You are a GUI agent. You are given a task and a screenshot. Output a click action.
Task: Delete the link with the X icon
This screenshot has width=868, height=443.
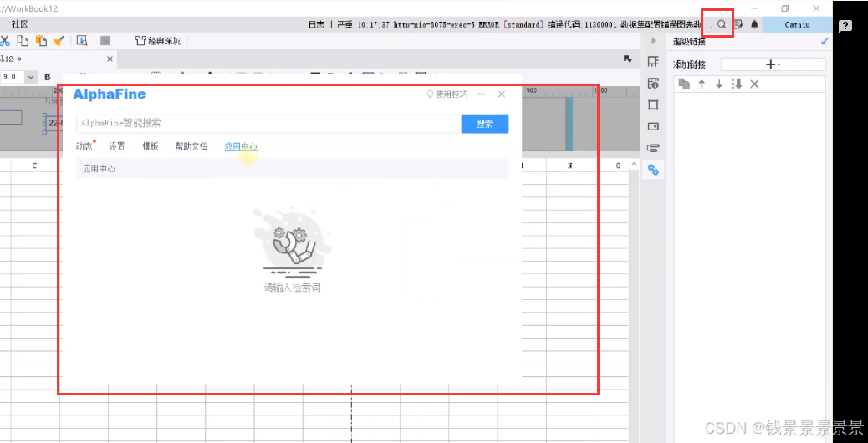[x=754, y=84]
